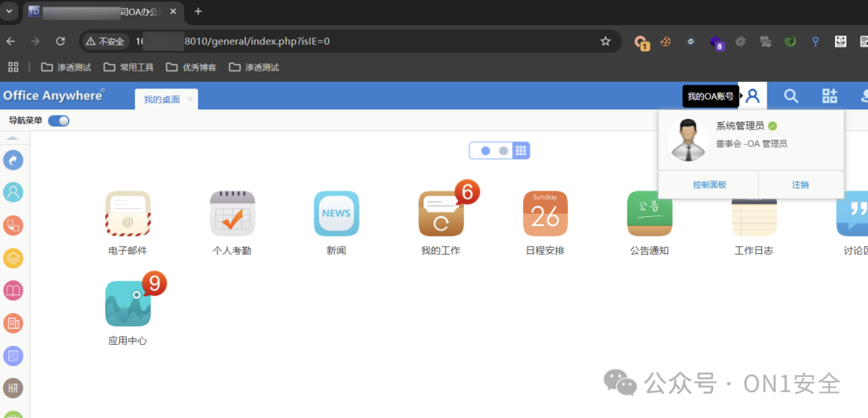The height and width of the screenshot is (418, 868).
Task: Open the first 渗透测试 bookmark folder
Action: (x=67, y=68)
